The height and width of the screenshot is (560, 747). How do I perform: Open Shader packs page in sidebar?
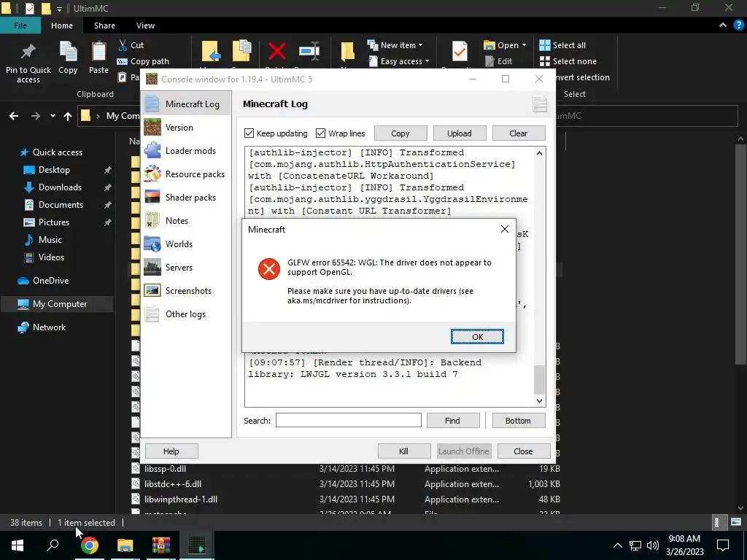(x=186, y=197)
